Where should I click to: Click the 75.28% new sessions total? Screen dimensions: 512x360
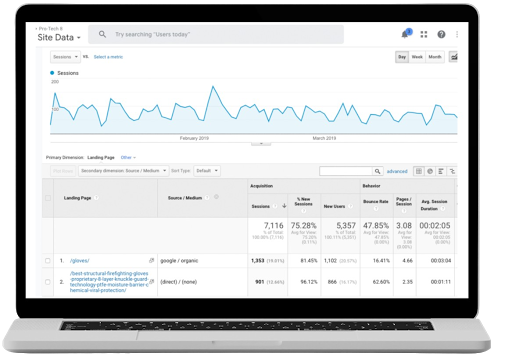coord(304,226)
